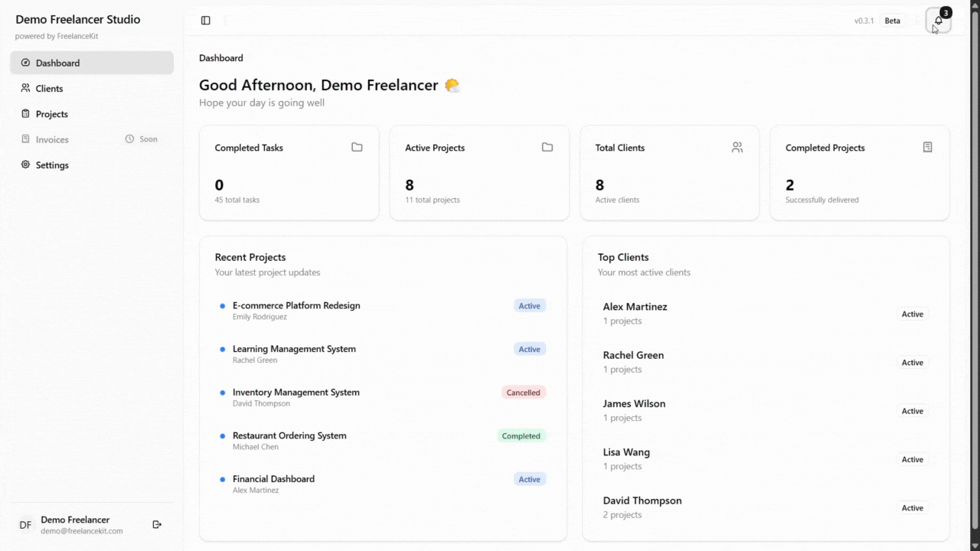Click the document icon on Completed Projects card

coord(927,147)
